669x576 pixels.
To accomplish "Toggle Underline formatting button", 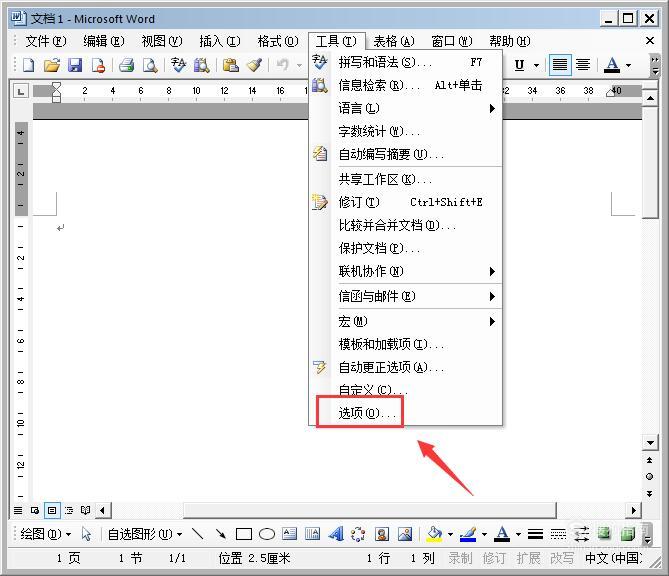I will (x=519, y=65).
